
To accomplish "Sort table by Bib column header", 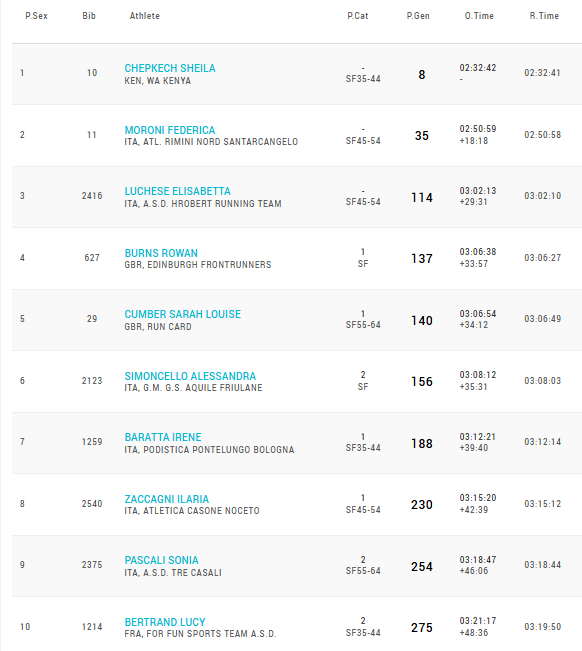I will click(x=89, y=16).
